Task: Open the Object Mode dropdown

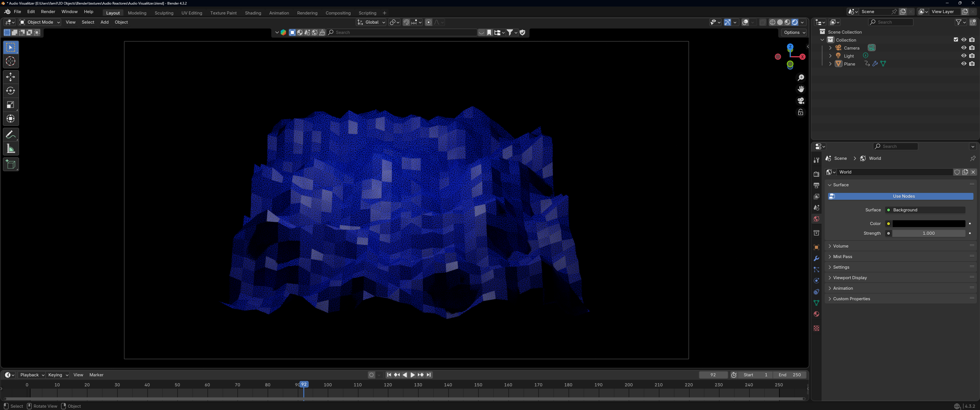Action: pos(40,23)
